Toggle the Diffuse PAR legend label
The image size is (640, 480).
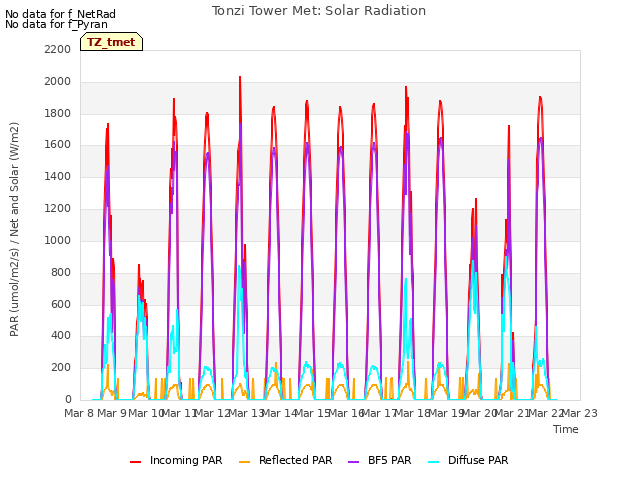478,460
